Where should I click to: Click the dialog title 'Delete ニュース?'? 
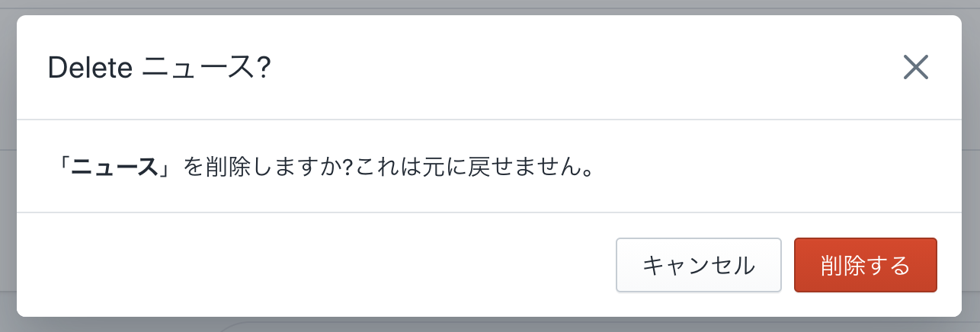[x=159, y=68]
